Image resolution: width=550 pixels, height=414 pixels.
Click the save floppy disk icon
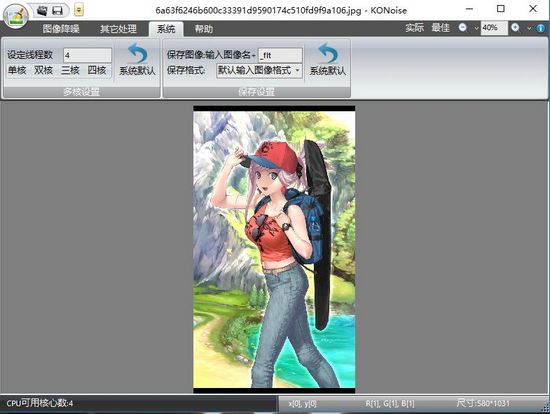[x=57, y=11]
